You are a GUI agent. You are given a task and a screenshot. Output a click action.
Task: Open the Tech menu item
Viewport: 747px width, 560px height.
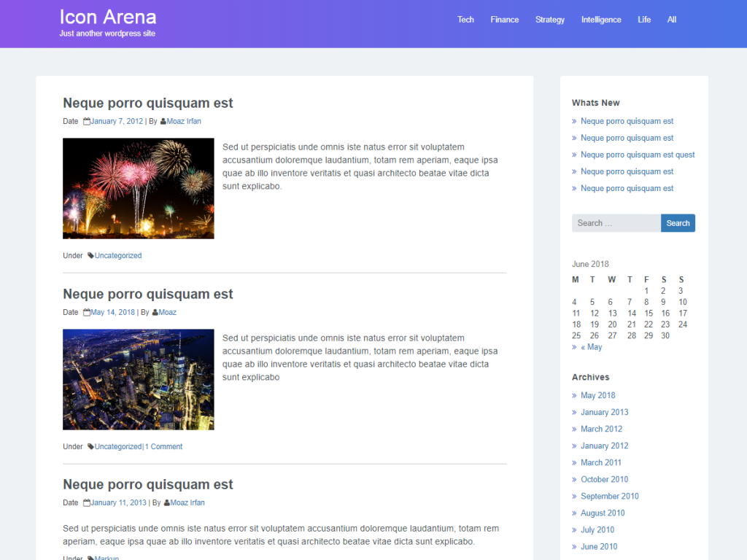(x=465, y=20)
